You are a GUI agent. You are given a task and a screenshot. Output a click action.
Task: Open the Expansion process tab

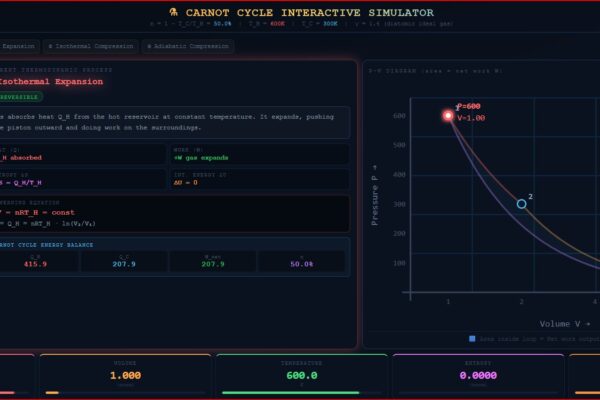pos(18,46)
